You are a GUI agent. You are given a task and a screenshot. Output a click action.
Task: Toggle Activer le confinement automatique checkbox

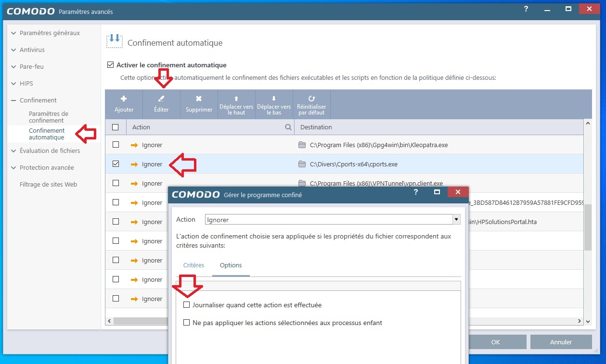click(110, 65)
